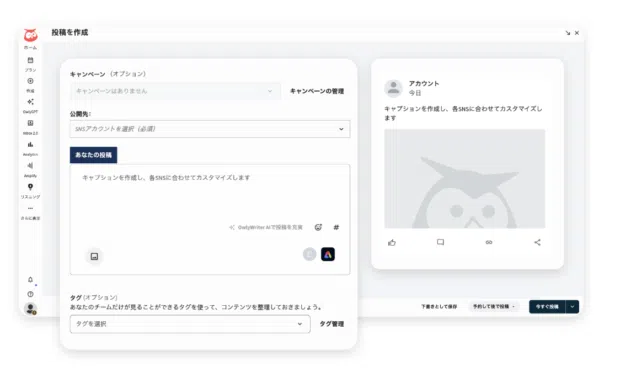Viewport: 620px width, 372px height.
Task: Expand the キャンペーン dropdown
Action: tap(176, 91)
